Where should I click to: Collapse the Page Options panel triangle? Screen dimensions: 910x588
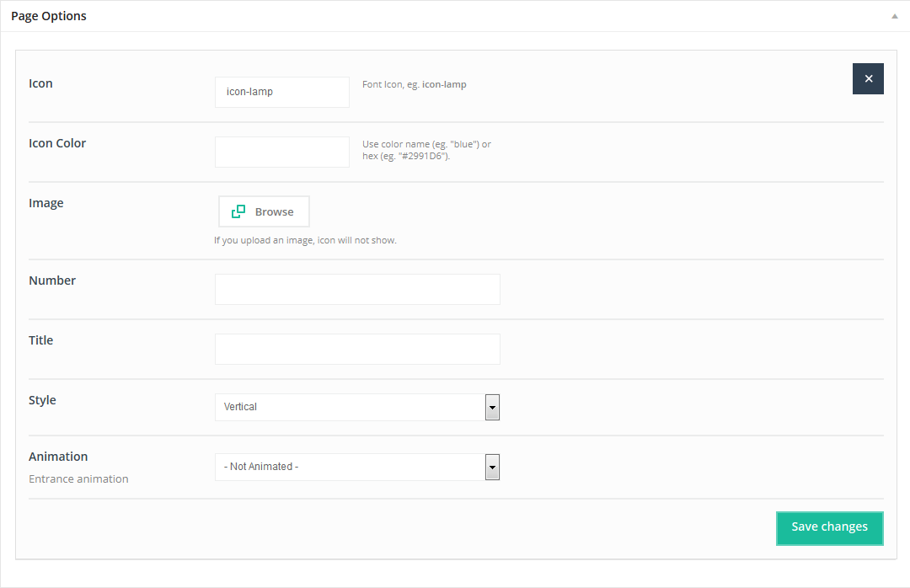894,16
